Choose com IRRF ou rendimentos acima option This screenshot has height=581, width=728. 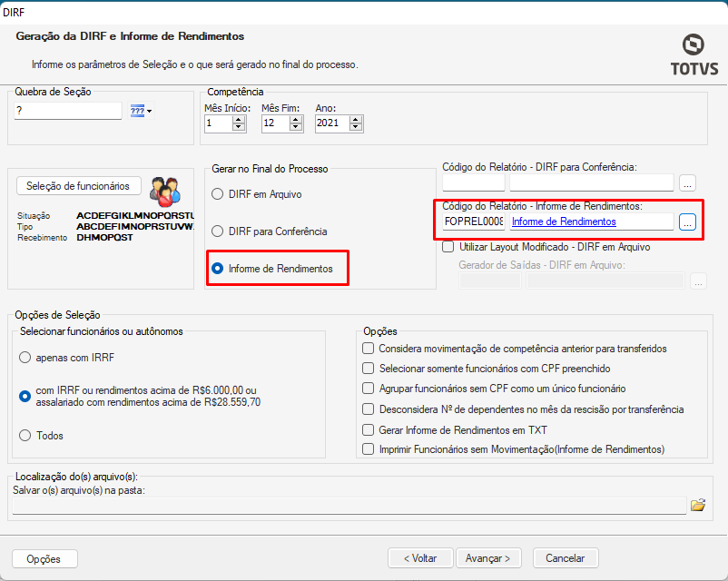[140, 396]
